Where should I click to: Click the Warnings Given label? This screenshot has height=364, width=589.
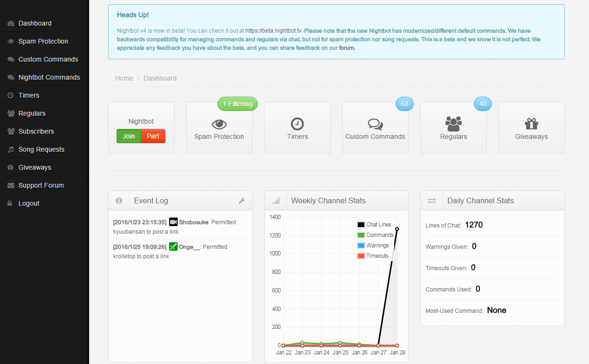(447, 246)
